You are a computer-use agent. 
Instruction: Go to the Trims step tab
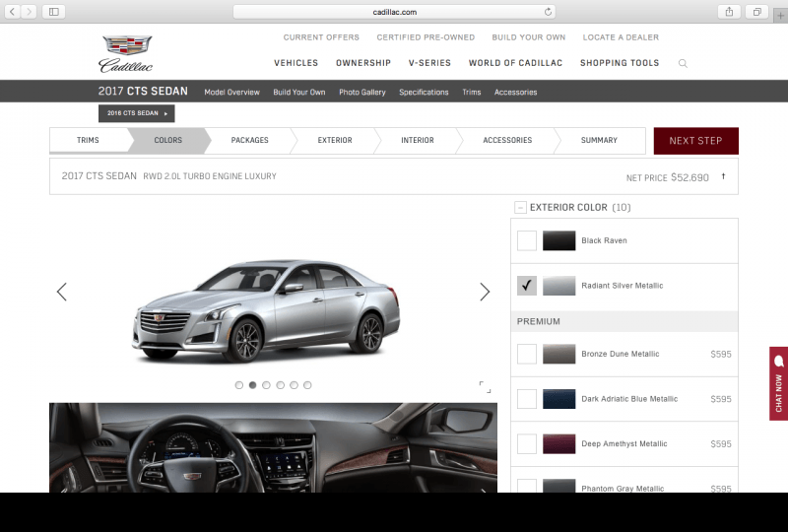[88, 140]
